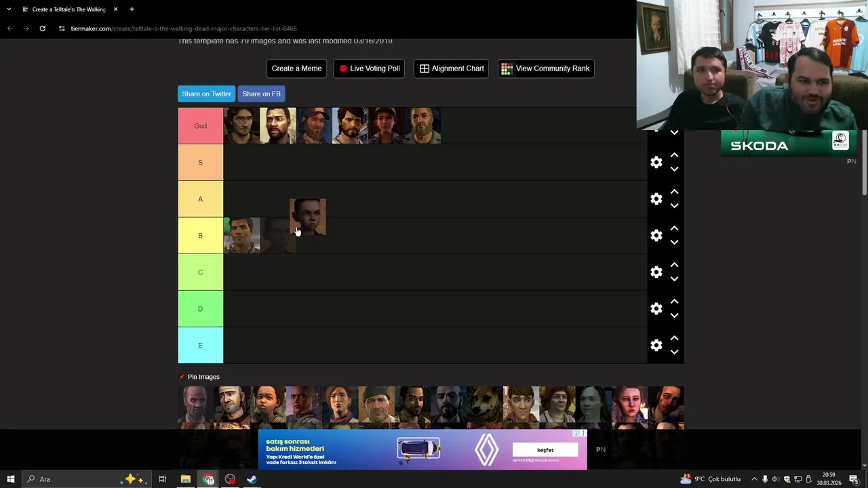The image size is (868, 488).
Task: Start a Live Voting Poll
Action: point(369,68)
